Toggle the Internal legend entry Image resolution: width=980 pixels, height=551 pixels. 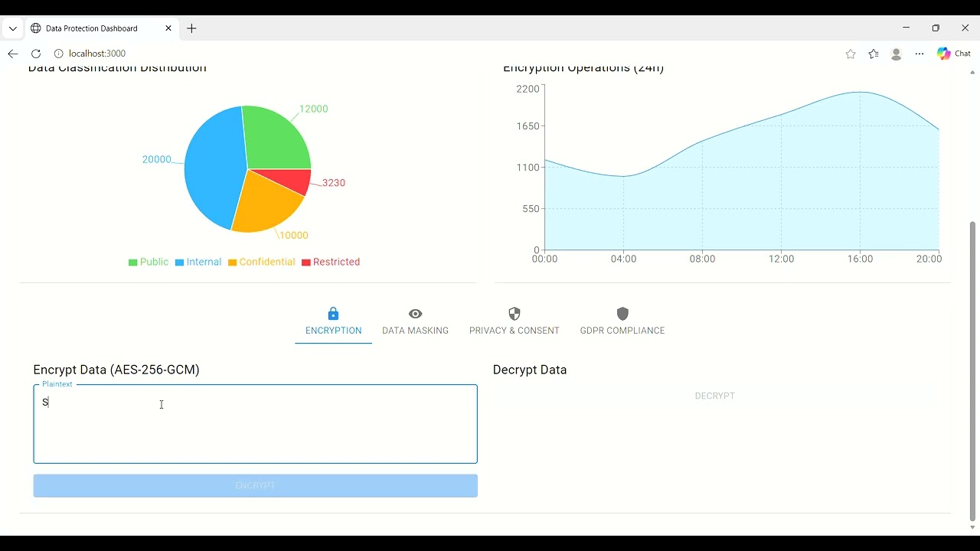pyautogui.click(x=198, y=262)
